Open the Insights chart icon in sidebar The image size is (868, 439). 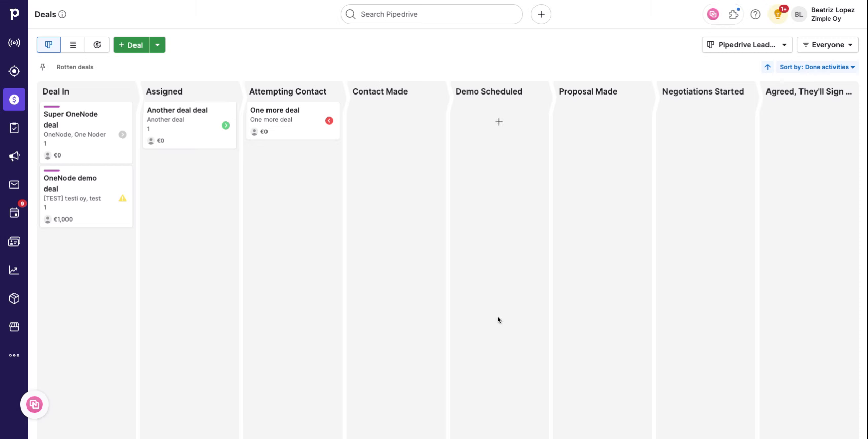(14, 270)
